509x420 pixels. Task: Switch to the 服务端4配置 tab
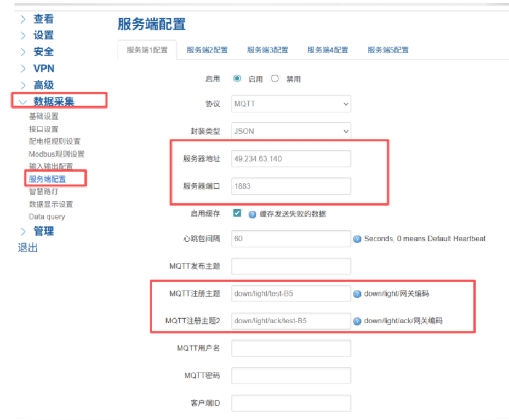(328, 49)
